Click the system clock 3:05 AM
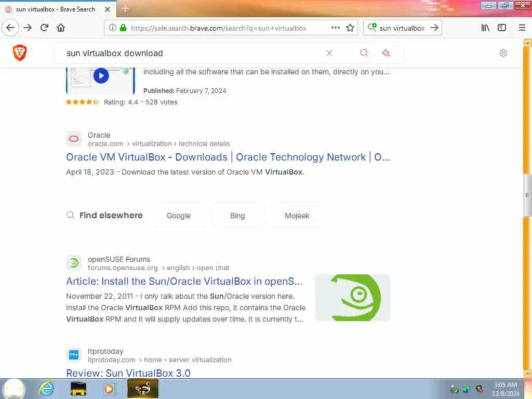Screen dimensions: 532x399 coord(505,385)
